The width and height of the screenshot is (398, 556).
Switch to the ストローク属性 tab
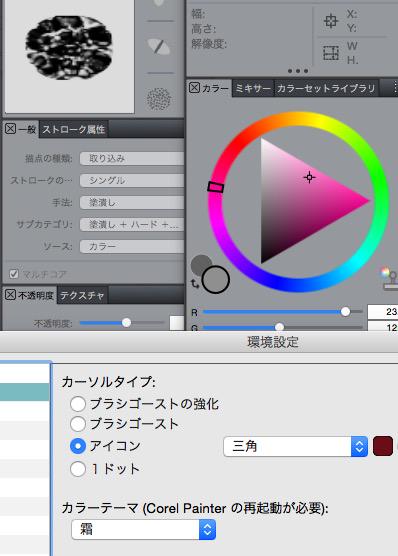pos(74,129)
